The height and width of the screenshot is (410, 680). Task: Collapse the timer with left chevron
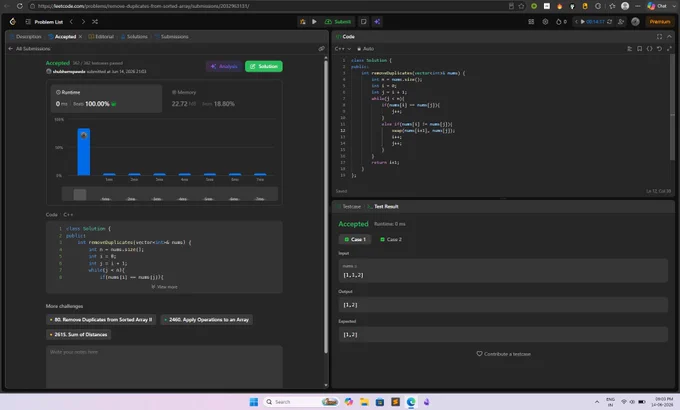576,22
